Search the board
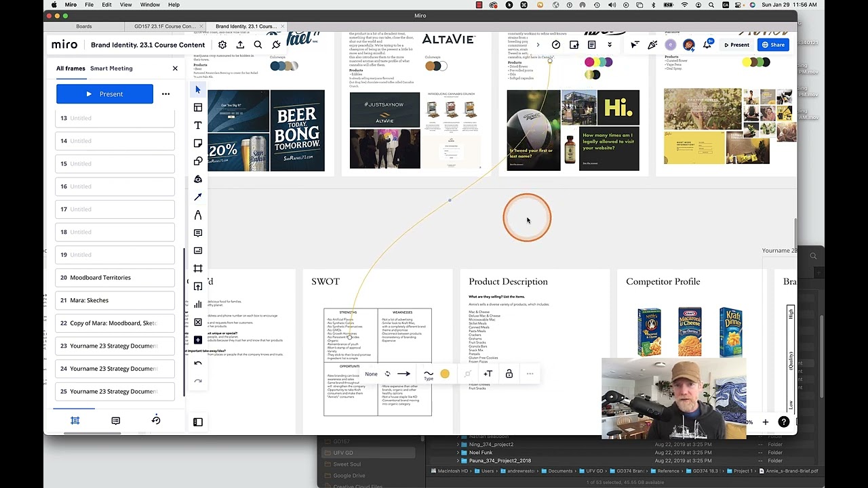 pyautogui.click(x=258, y=45)
